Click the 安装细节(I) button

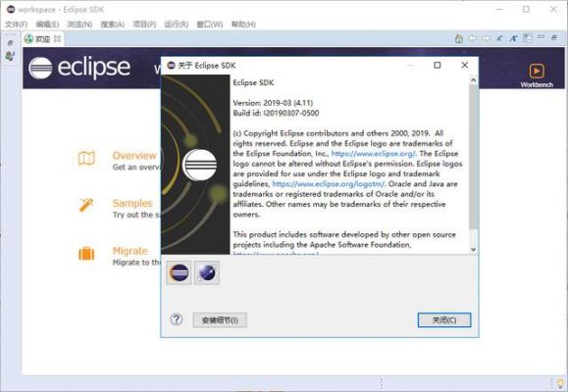pyautogui.click(x=220, y=320)
